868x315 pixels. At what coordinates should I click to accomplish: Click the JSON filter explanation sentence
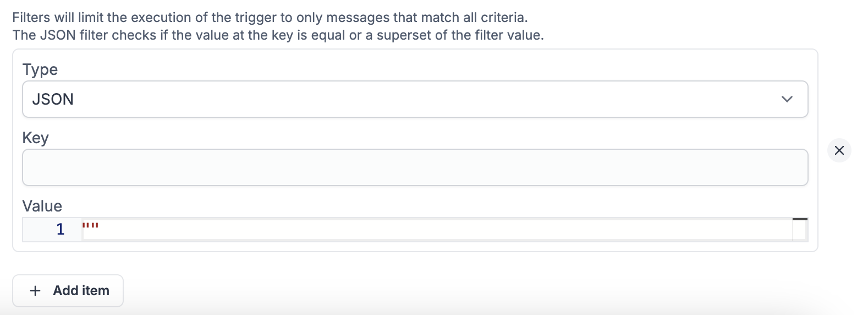[x=278, y=35]
